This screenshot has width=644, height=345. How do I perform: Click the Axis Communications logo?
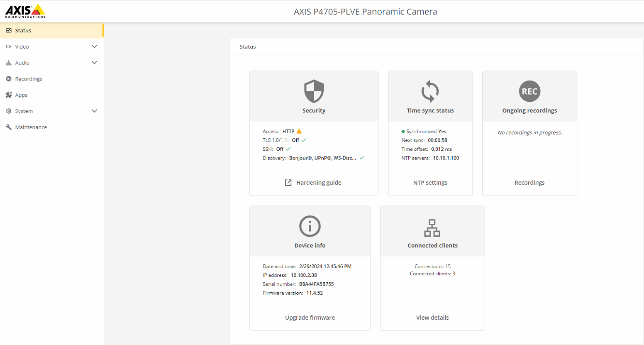(25, 11)
